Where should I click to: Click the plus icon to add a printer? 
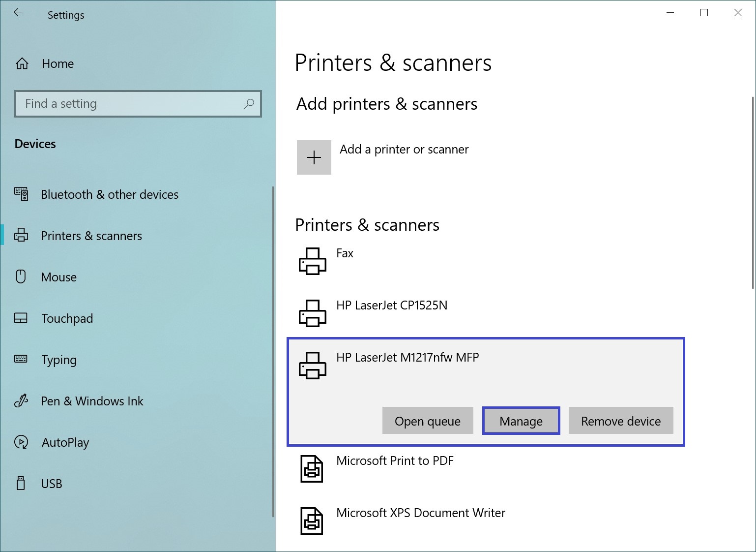tap(314, 157)
